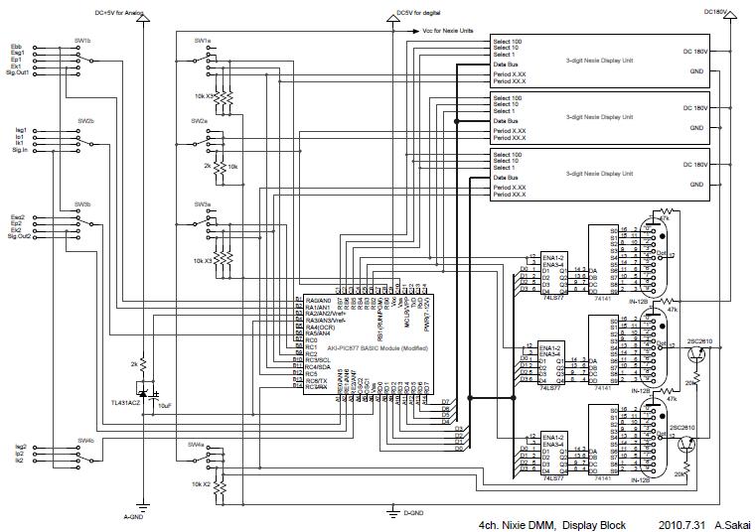Click the top 3-digit Nixie Display Unit block
Viewport: 756px width, 532px height.
(x=600, y=61)
